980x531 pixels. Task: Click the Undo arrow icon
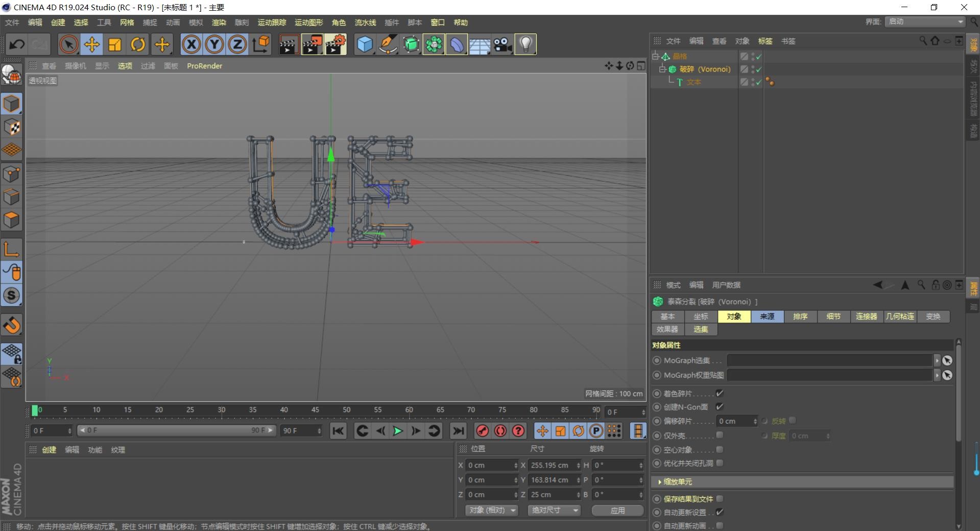coord(17,44)
